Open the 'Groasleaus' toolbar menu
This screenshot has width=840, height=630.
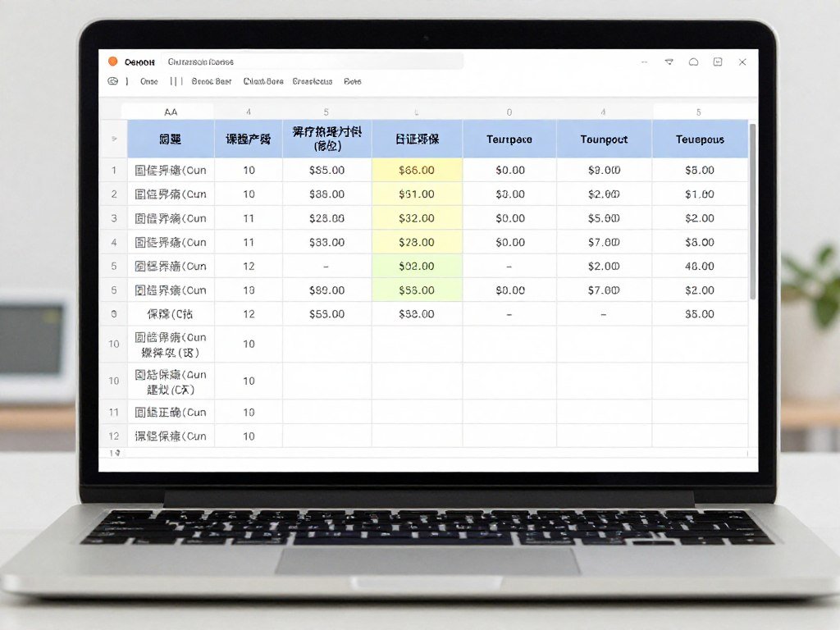tap(313, 81)
